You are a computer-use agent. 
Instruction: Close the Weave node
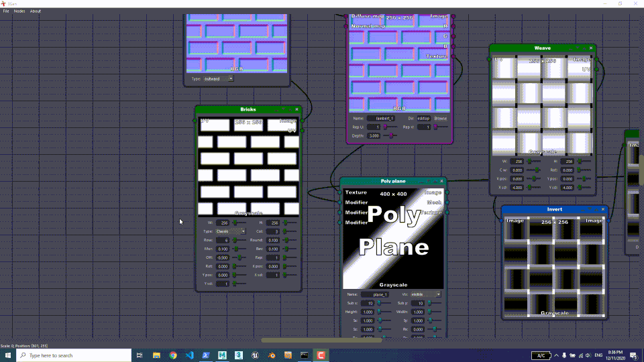click(591, 48)
